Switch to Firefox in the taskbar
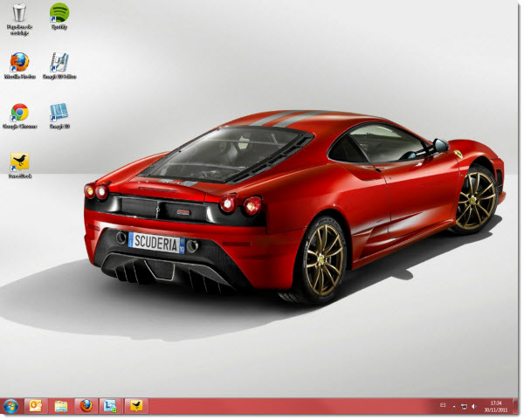This screenshot has width=524, height=420. [86, 407]
